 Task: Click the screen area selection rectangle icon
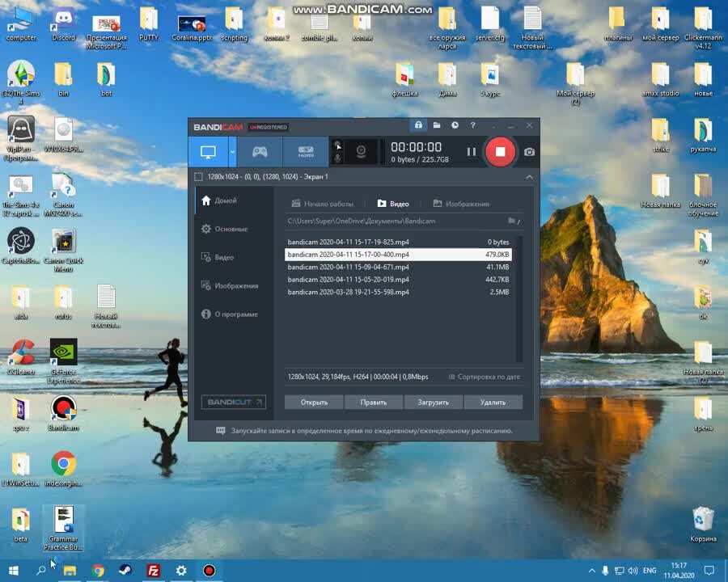tap(198, 177)
